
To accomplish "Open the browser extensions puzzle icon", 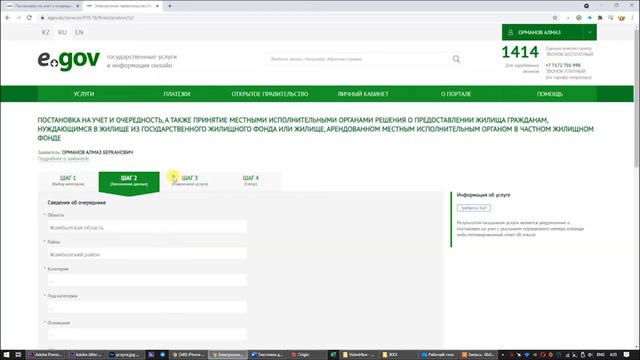I will click(x=600, y=18).
